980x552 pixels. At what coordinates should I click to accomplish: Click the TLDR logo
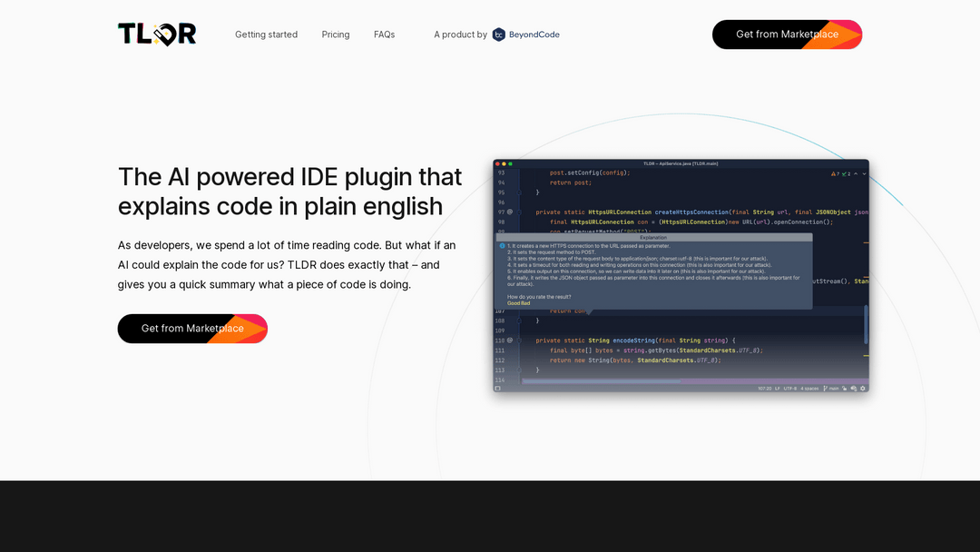pyautogui.click(x=157, y=34)
